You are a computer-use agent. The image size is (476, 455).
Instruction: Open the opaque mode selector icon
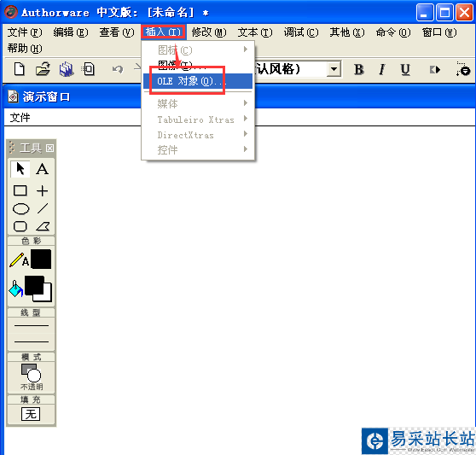click(31, 373)
